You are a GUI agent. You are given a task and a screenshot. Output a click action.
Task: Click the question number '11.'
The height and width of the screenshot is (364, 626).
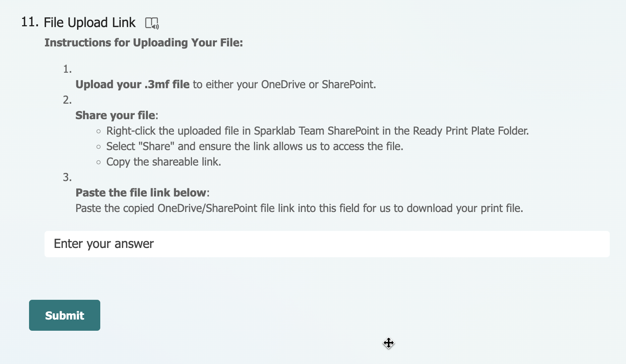(30, 22)
